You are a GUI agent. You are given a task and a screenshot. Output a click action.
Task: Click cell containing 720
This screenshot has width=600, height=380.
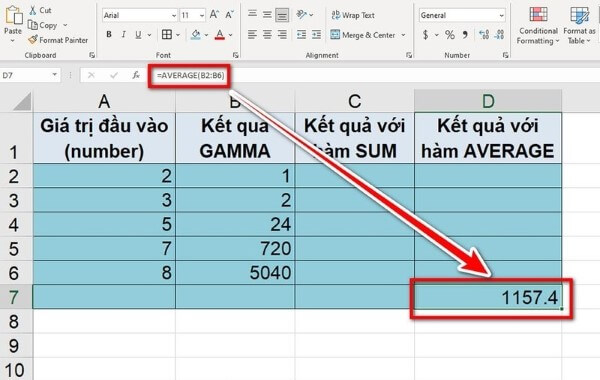(x=235, y=249)
